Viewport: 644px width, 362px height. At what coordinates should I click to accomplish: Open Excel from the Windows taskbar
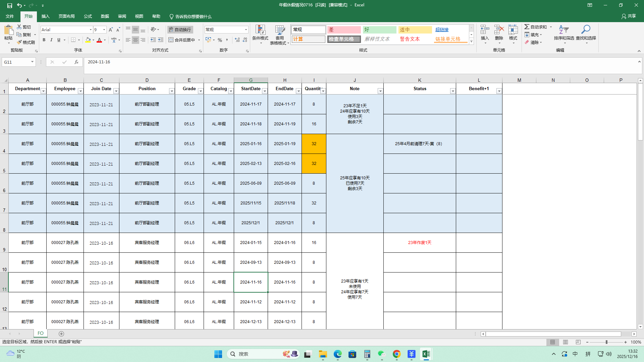[426, 354]
